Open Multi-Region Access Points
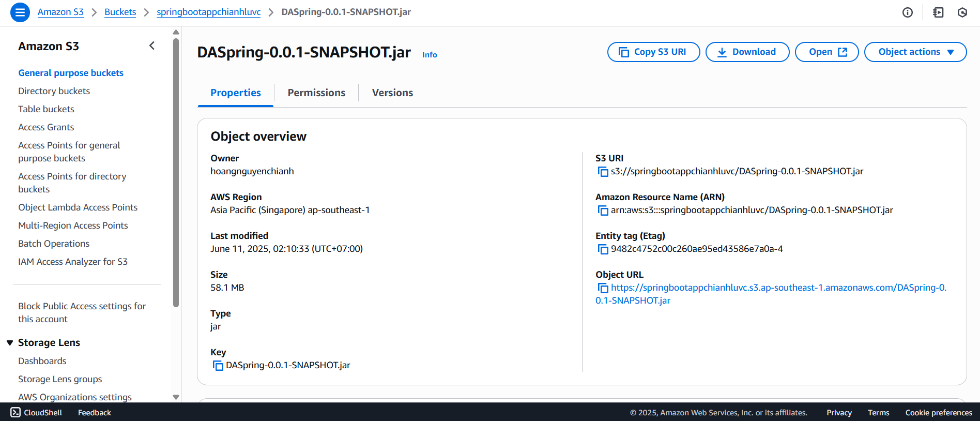The height and width of the screenshot is (421, 980). 73,225
